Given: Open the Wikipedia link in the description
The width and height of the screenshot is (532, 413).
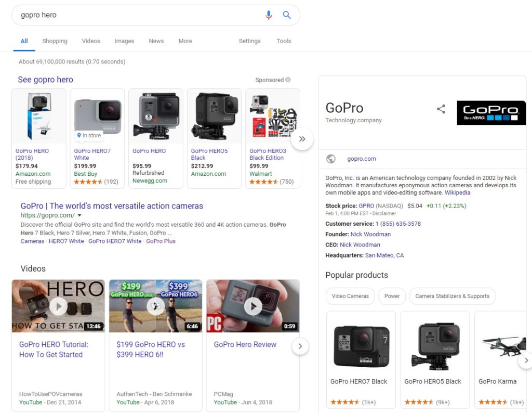Looking at the screenshot, I should [x=458, y=192].
